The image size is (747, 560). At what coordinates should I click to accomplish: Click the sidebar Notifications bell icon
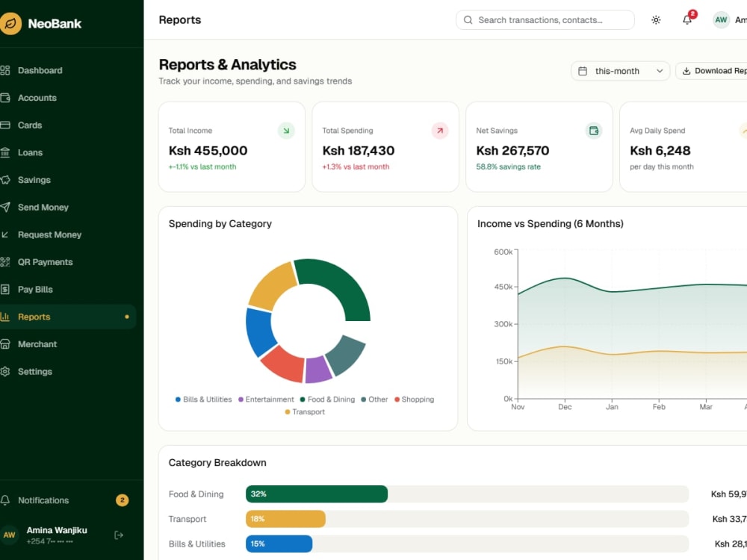pos(4,500)
